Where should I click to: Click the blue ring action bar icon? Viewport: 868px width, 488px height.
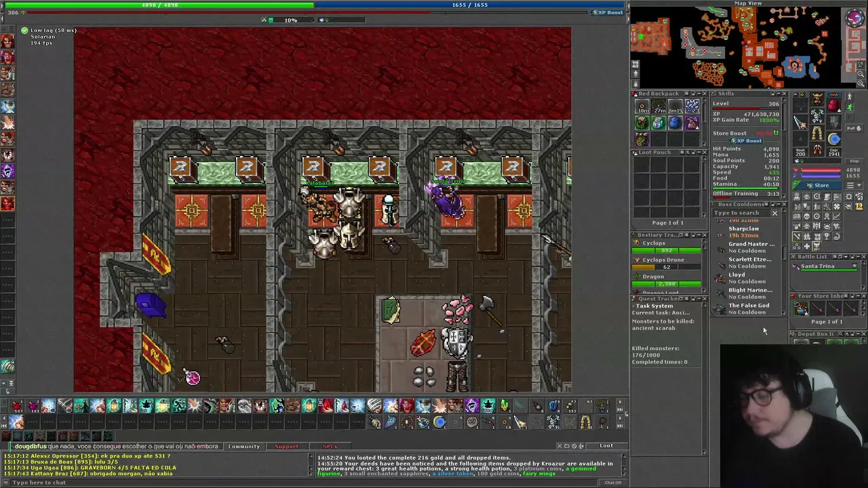point(439,423)
